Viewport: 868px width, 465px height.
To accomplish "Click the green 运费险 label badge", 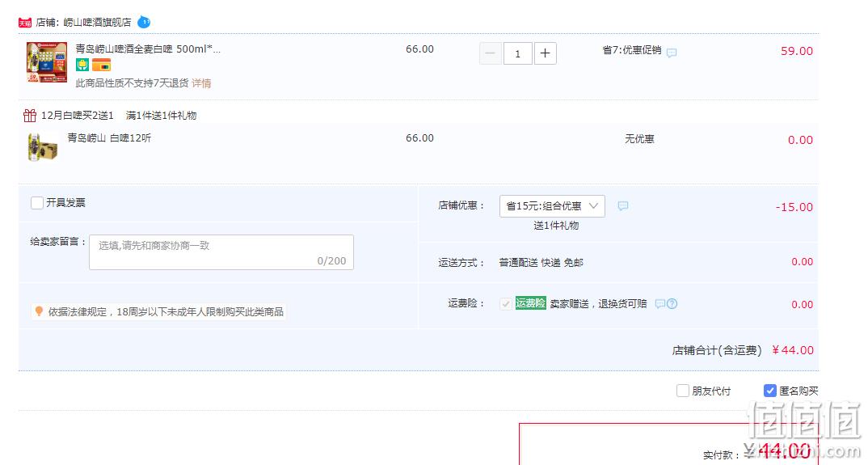I will click(x=530, y=303).
